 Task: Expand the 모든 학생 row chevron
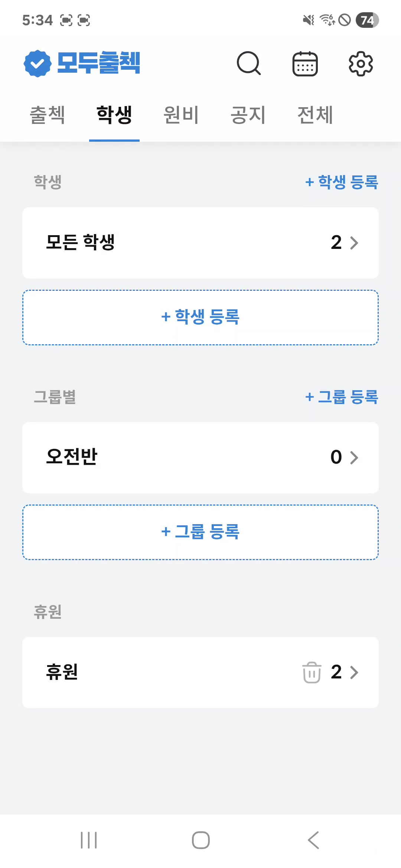click(354, 243)
